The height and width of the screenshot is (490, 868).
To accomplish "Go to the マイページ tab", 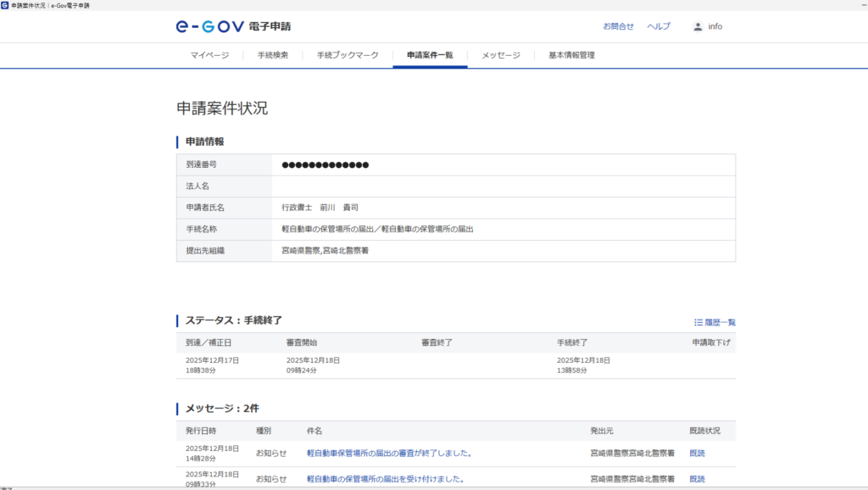I will pos(209,55).
